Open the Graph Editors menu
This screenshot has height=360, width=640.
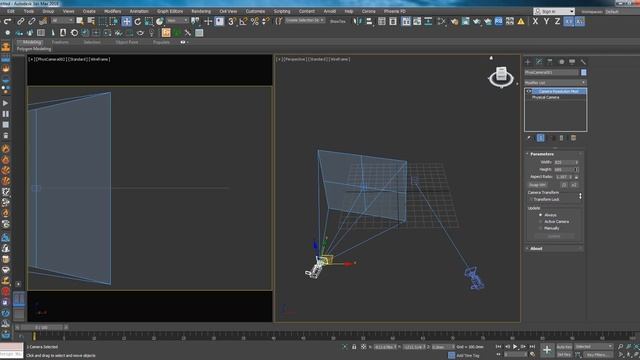click(170, 11)
